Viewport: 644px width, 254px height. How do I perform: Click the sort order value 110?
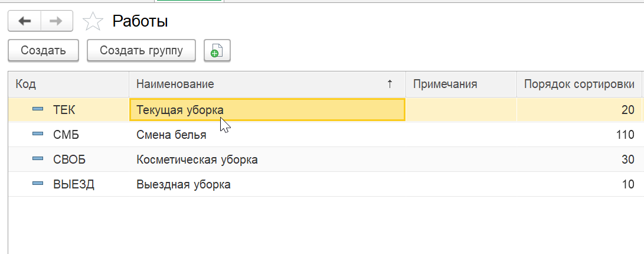tap(625, 135)
